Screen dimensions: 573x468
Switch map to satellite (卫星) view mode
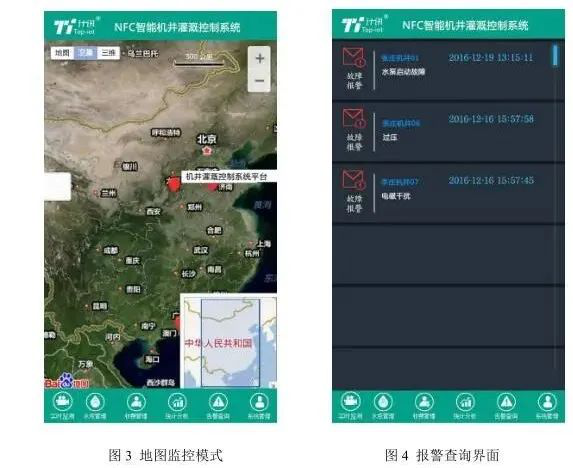[x=86, y=53]
